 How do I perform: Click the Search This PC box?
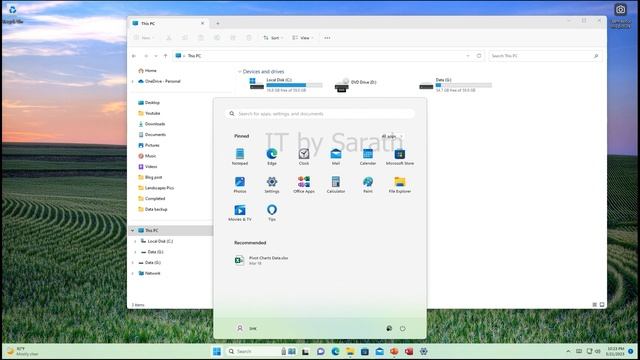(545, 56)
